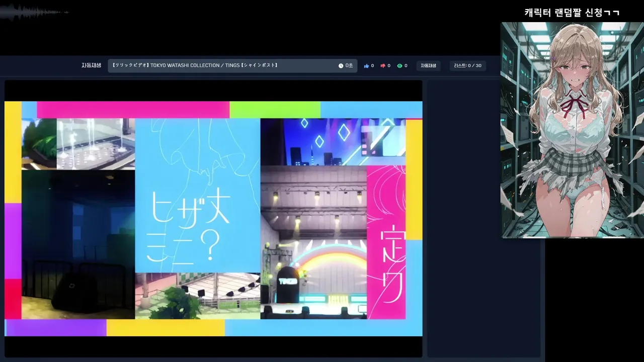Screen dimensions: 644x362
Task: Click the red thumbs-down dislike icon
Action: click(383, 66)
